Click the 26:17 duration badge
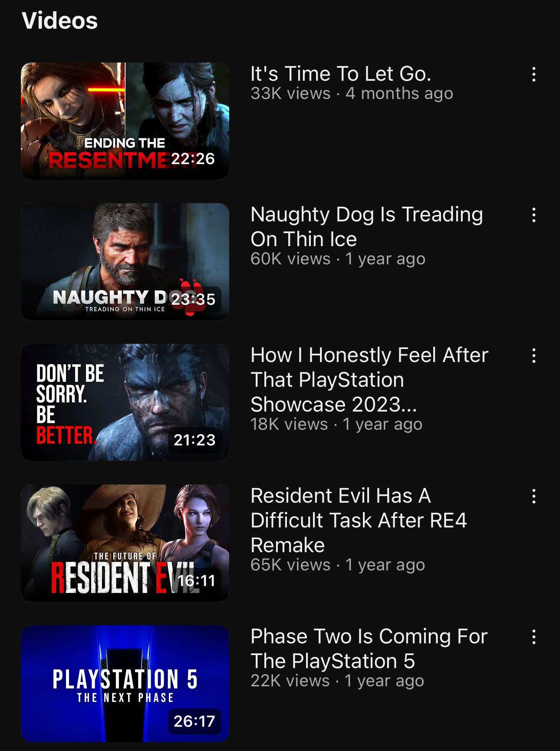The height and width of the screenshot is (751, 560). click(194, 721)
